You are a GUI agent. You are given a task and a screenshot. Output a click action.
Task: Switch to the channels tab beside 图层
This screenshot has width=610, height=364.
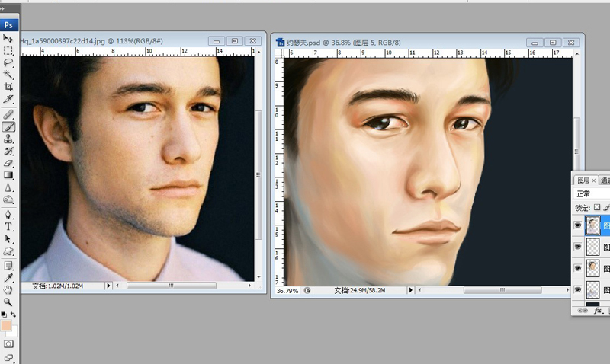click(x=605, y=180)
